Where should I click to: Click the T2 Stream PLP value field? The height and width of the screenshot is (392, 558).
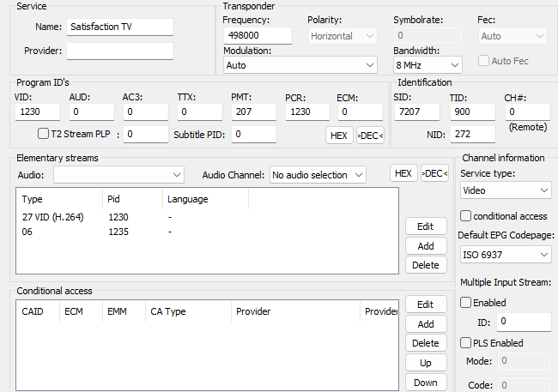point(146,135)
